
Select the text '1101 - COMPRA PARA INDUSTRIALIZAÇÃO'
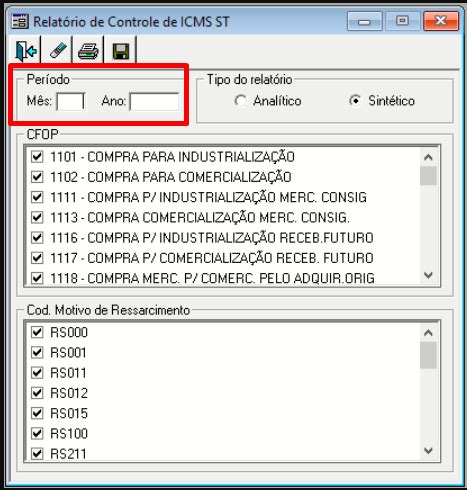click(x=172, y=157)
